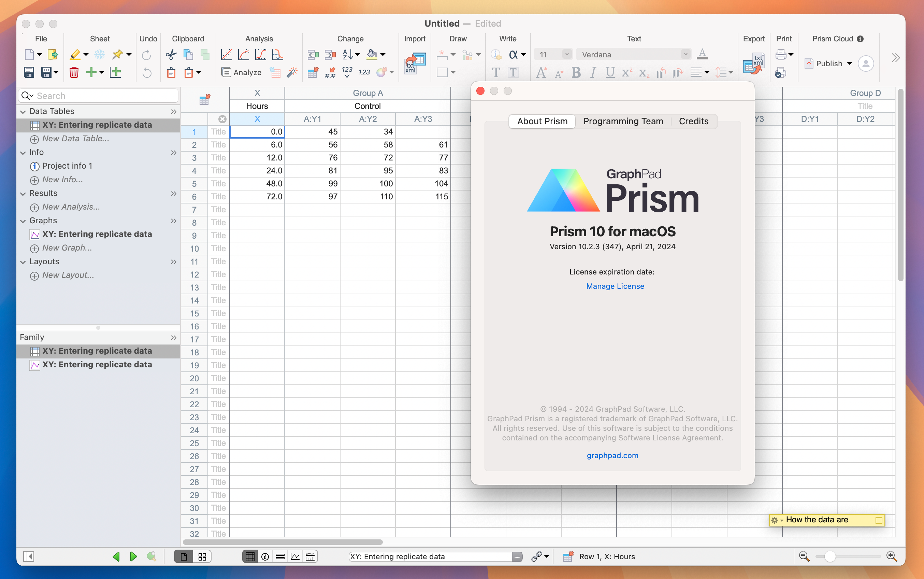Select results section button in status bar
The image size is (924, 579).
pos(280,556)
